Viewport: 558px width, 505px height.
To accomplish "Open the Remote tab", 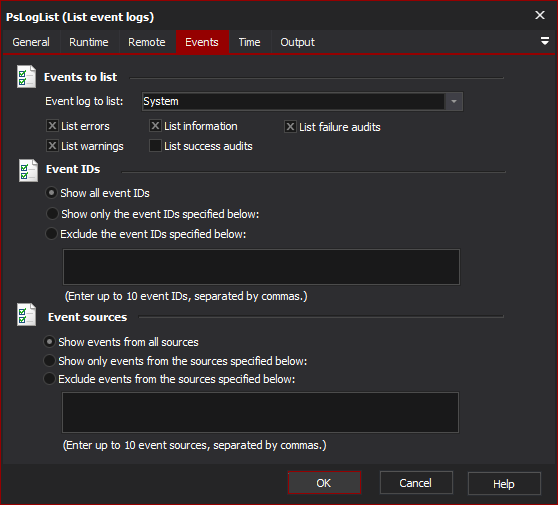I will [x=147, y=42].
